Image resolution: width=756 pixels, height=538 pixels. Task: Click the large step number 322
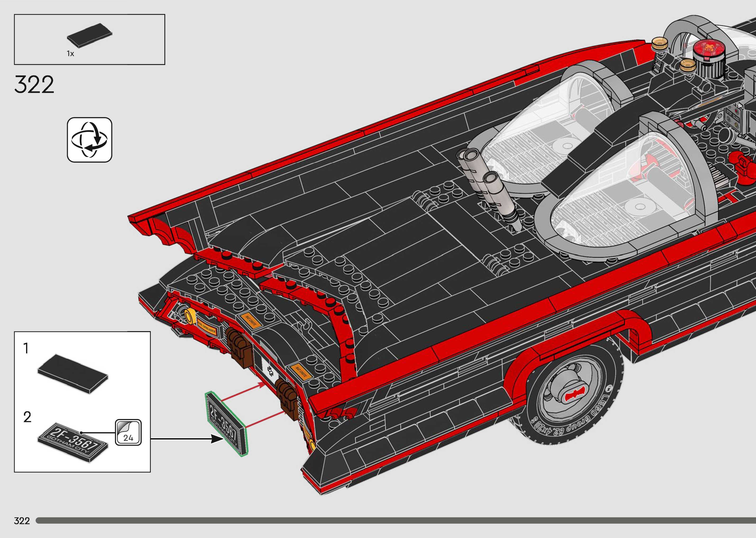34,85
